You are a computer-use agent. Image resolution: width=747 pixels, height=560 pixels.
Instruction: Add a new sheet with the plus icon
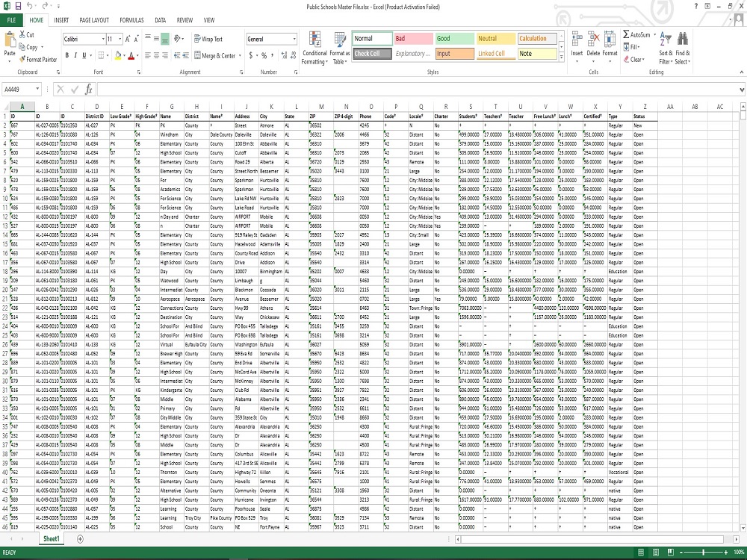[80, 539]
